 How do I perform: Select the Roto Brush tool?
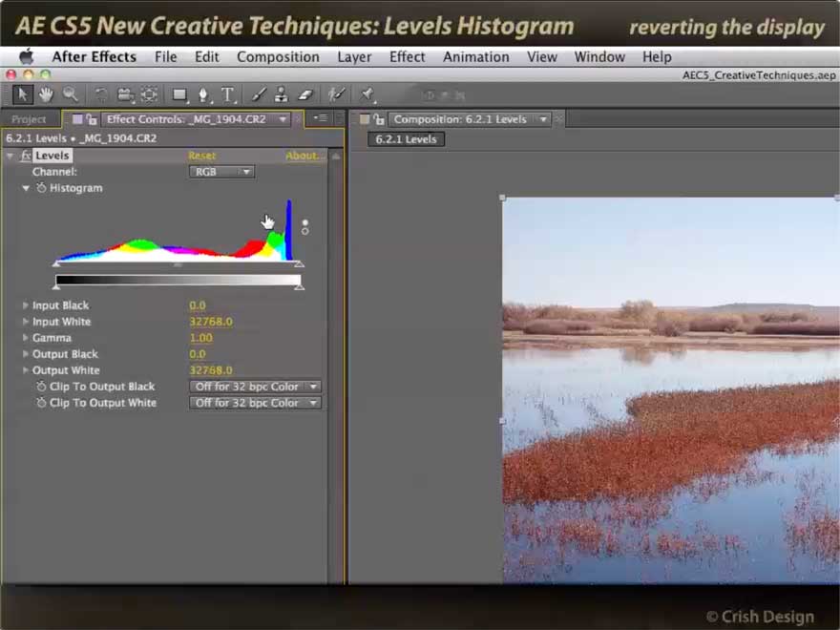(336, 95)
